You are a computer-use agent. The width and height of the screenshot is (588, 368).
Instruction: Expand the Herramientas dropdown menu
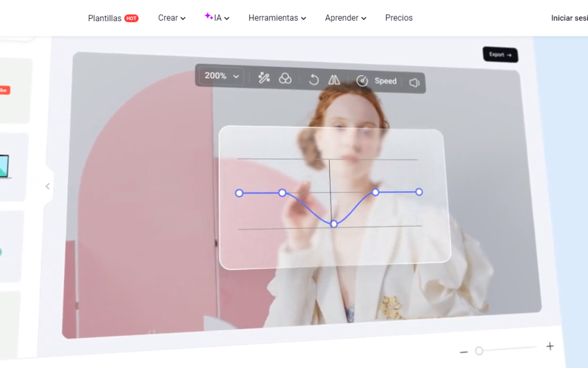point(277,18)
